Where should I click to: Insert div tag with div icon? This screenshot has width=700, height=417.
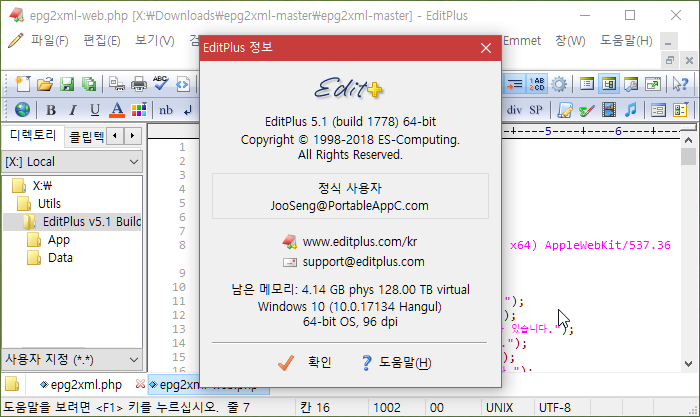514,110
